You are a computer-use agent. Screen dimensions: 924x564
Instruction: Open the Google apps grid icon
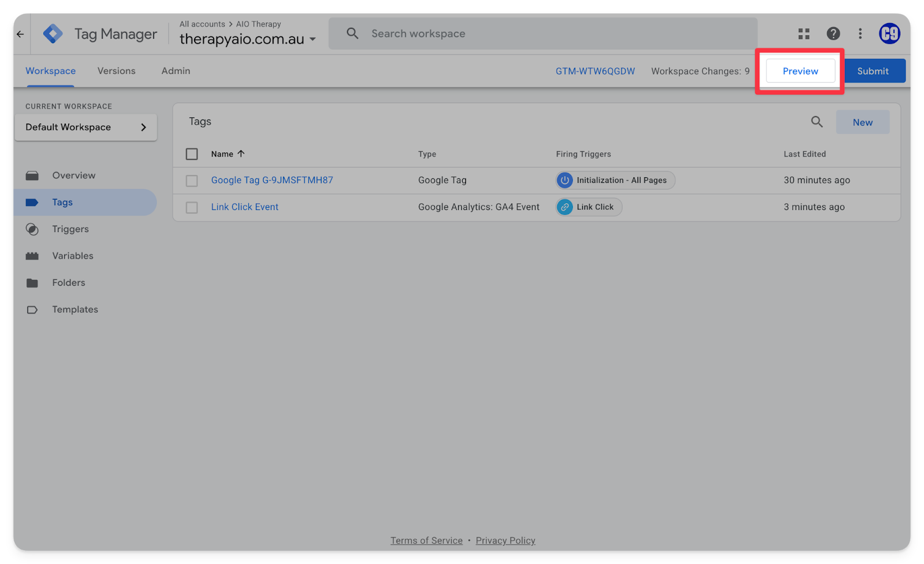coord(803,34)
